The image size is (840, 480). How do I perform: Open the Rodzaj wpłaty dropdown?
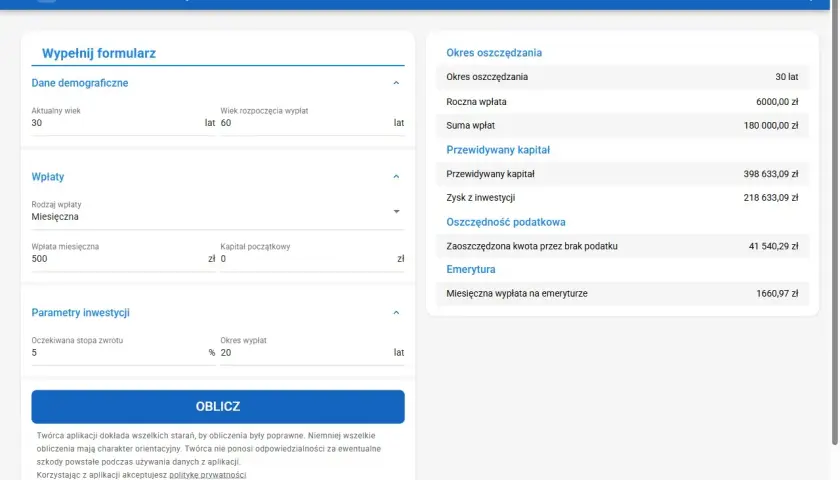pyautogui.click(x=218, y=212)
